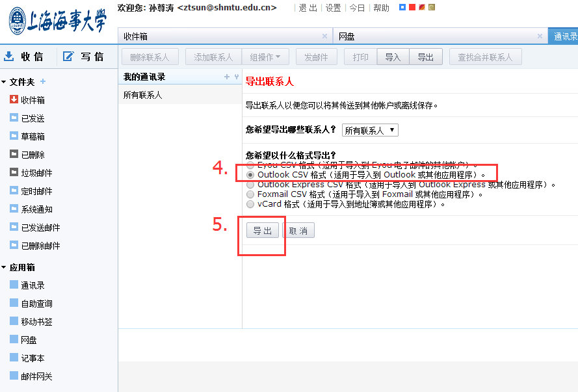Viewport: 578px width, 392px height.
Task: Open the 所有联系人 export selection dropdown
Action: [x=370, y=130]
